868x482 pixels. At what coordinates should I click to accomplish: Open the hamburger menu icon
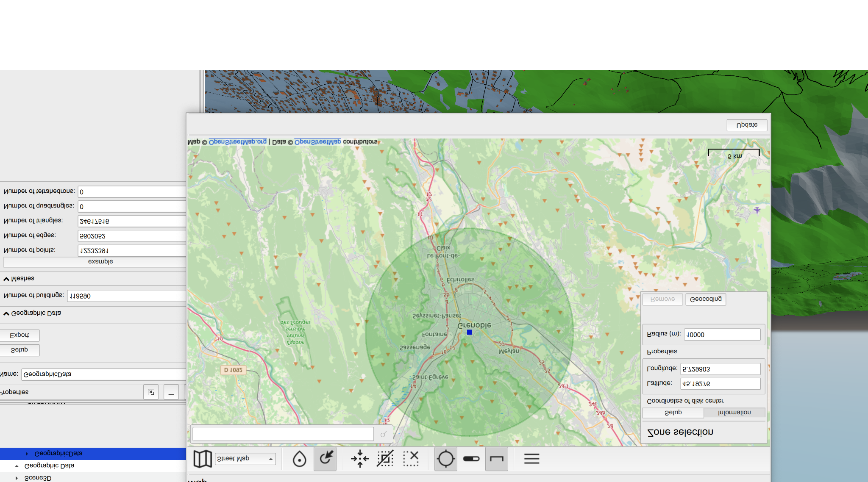531,458
